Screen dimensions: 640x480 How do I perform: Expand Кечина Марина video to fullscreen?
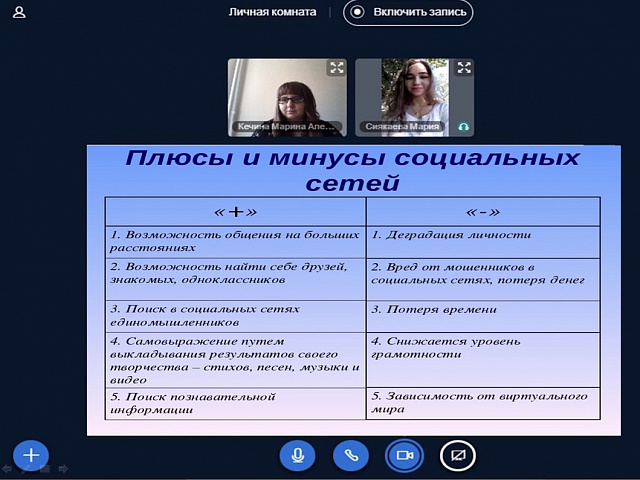click(336, 67)
